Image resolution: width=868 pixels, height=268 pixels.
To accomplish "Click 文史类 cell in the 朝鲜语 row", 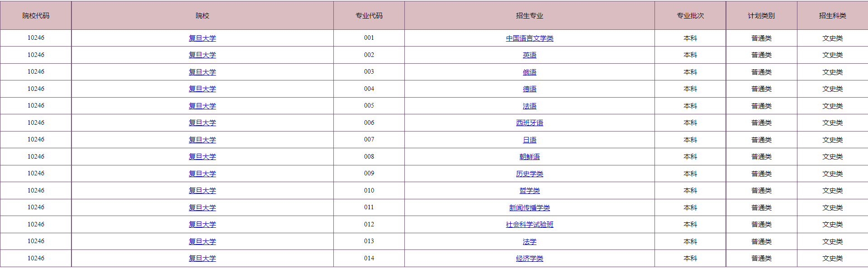I will (x=832, y=157).
